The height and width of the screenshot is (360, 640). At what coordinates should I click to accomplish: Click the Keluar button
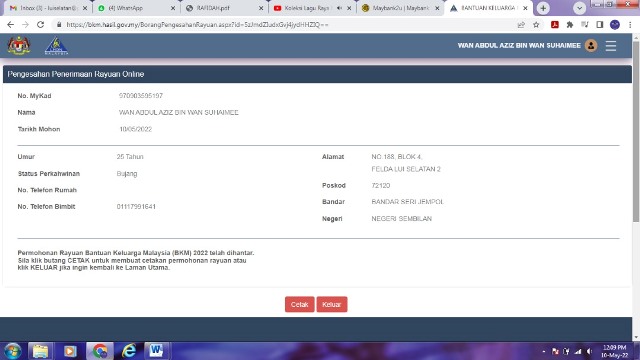332,304
